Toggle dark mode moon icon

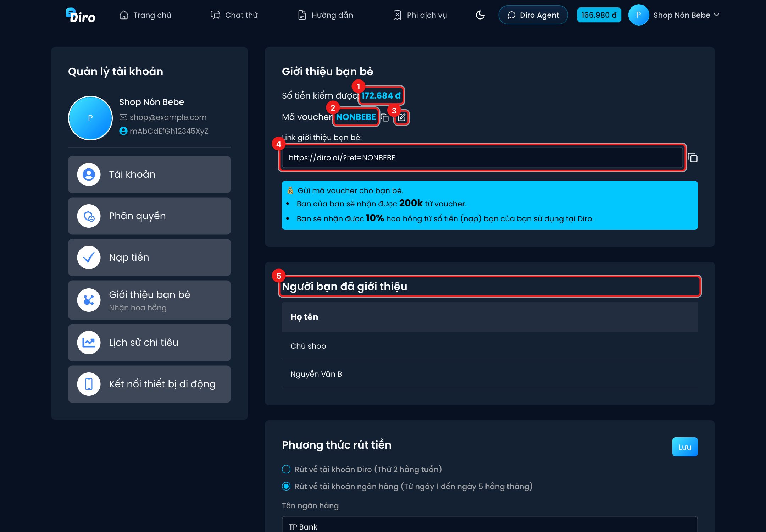click(x=480, y=15)
